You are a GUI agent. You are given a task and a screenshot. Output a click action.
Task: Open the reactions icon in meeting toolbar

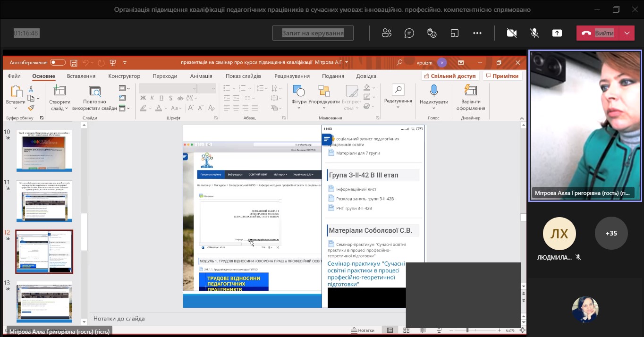(432, 33)
